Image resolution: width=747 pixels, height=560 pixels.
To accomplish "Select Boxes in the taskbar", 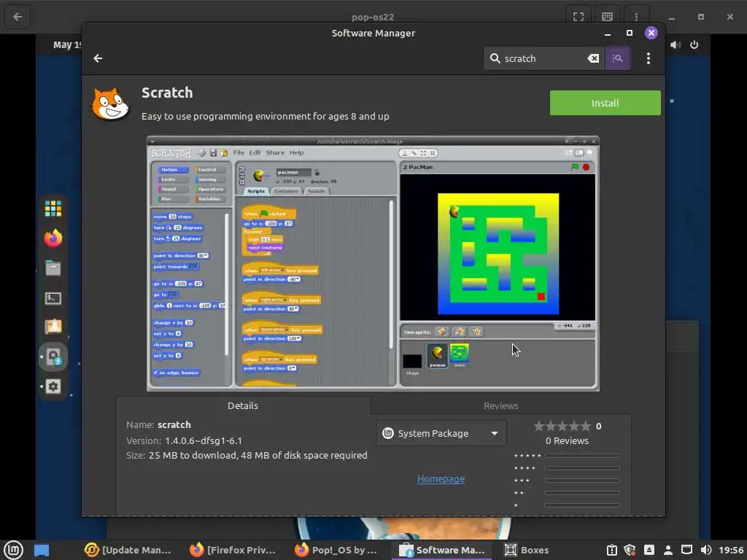I will coord(527,550).
